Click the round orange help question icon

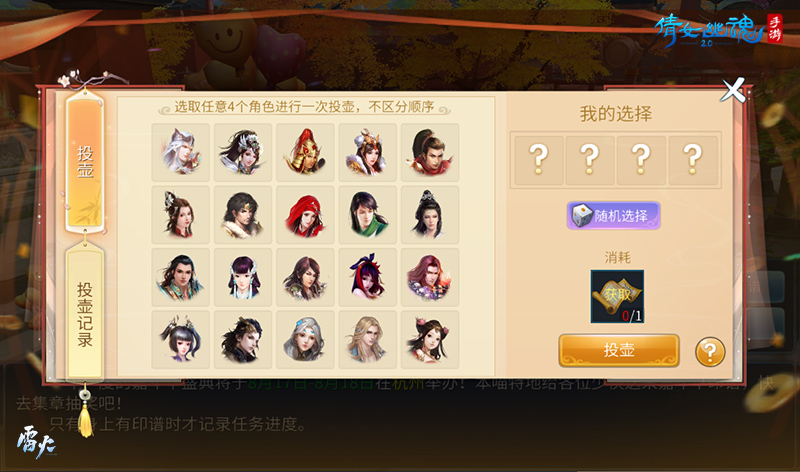pos(710,352)
